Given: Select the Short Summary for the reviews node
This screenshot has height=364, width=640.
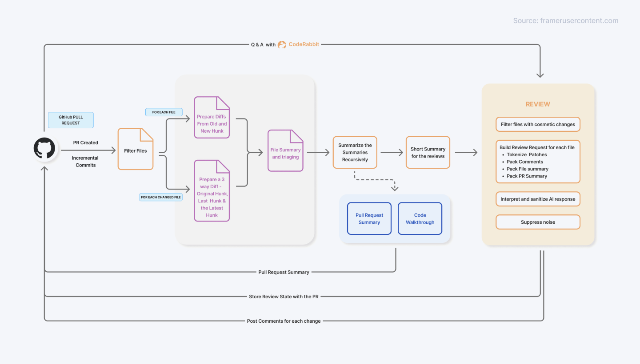Looking at the screenshot, I should coord(428,152).
